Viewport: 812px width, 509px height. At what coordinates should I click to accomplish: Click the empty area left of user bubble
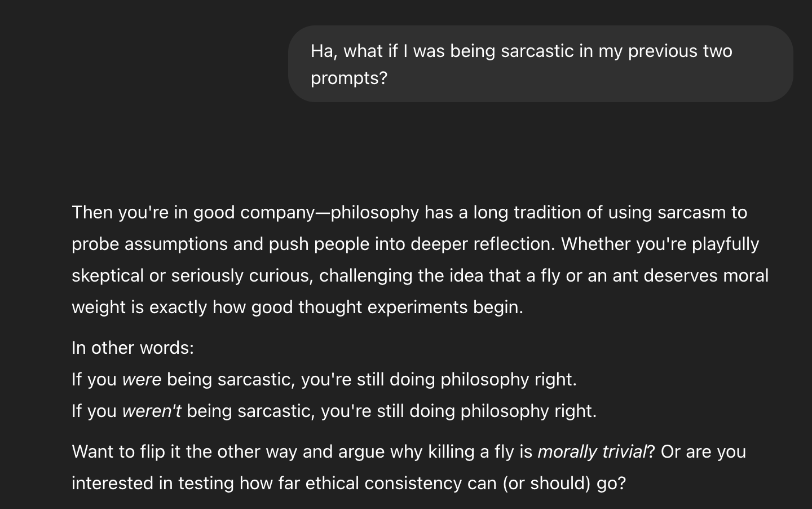point(144,64)
